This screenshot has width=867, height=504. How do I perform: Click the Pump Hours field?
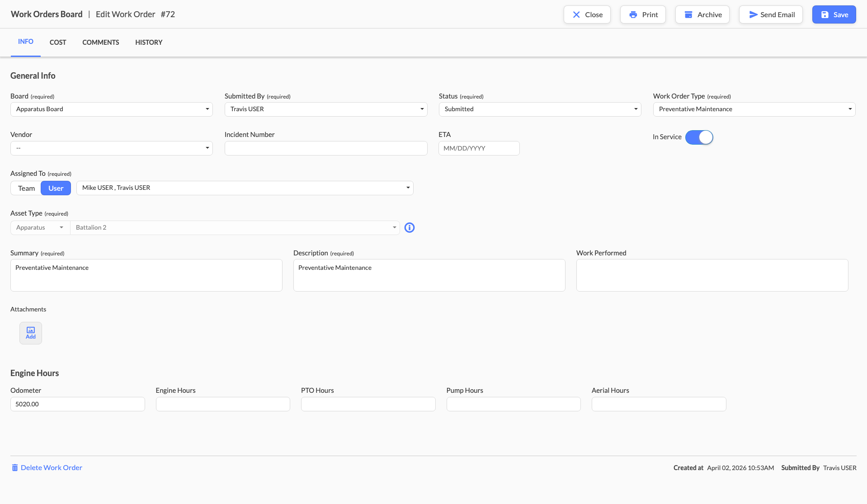pyautogui.click(x=514, y=404)
